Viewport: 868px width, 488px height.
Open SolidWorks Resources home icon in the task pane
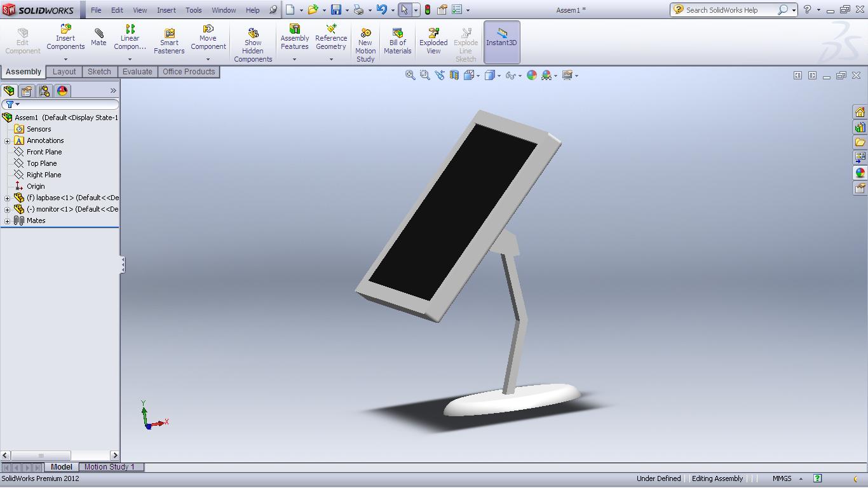[x=860, y=112]
